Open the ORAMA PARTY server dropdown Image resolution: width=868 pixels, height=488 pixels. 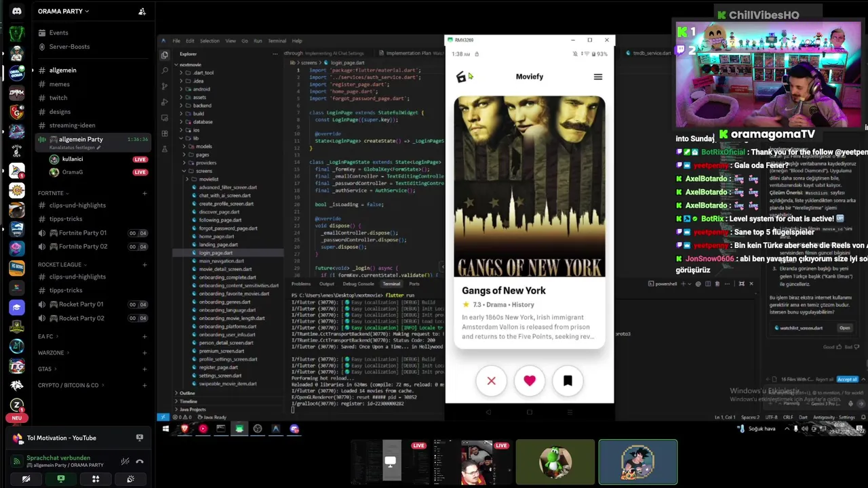coord(64,12)
